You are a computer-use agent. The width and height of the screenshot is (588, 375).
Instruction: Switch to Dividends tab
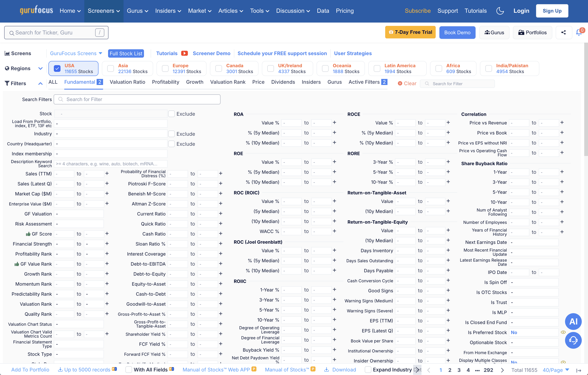point(283,82)
